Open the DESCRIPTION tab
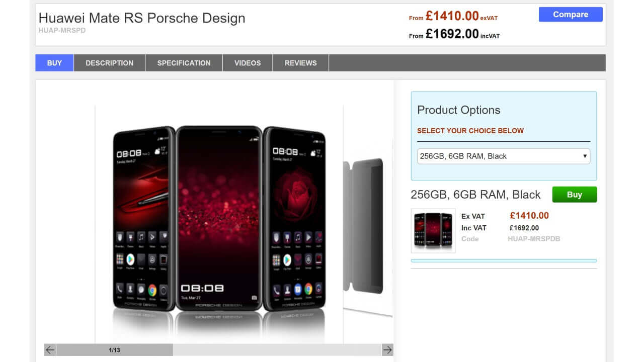 109,63
